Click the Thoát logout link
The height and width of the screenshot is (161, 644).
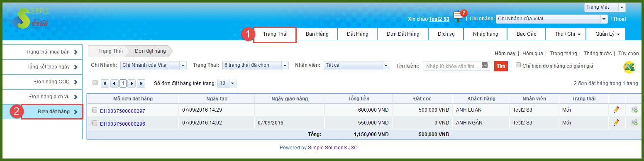[620, 19]
